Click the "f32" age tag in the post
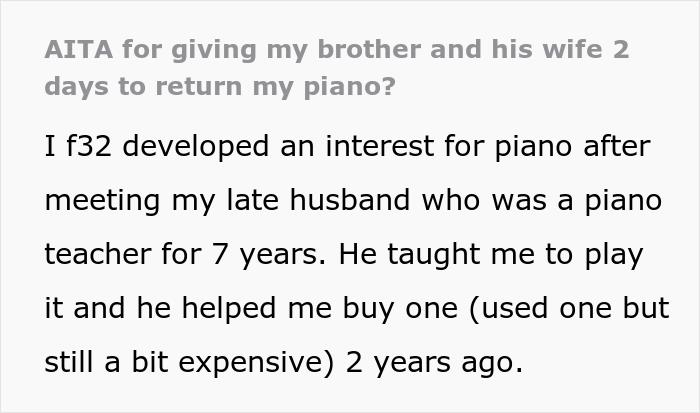Screen dimensions: 700x413 [x=88, y=146]
